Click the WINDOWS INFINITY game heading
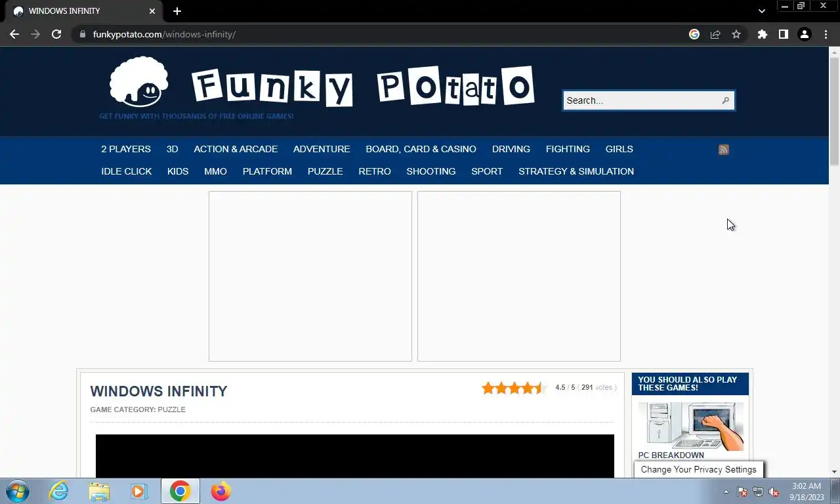The image size is (840, 504). pyautogui.click(x=159, y=391)
